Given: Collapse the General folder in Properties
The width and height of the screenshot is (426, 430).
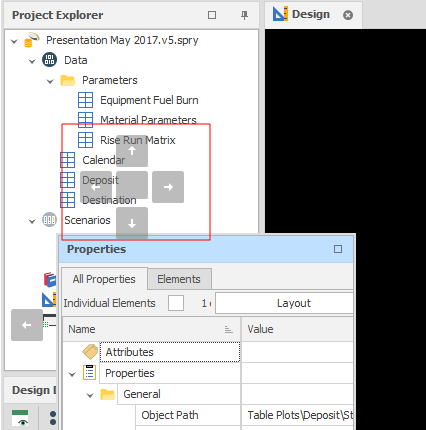Looking at the screenshot, I should 90,395.
